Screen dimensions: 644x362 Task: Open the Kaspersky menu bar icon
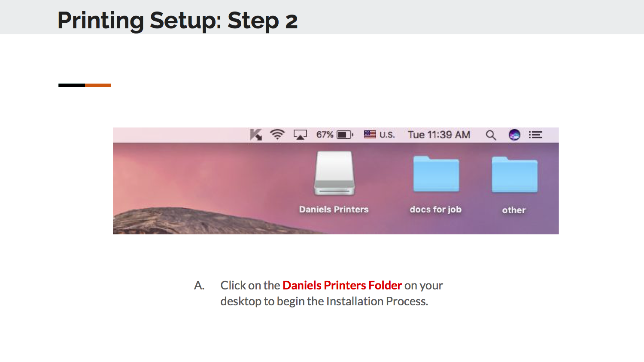256,135
